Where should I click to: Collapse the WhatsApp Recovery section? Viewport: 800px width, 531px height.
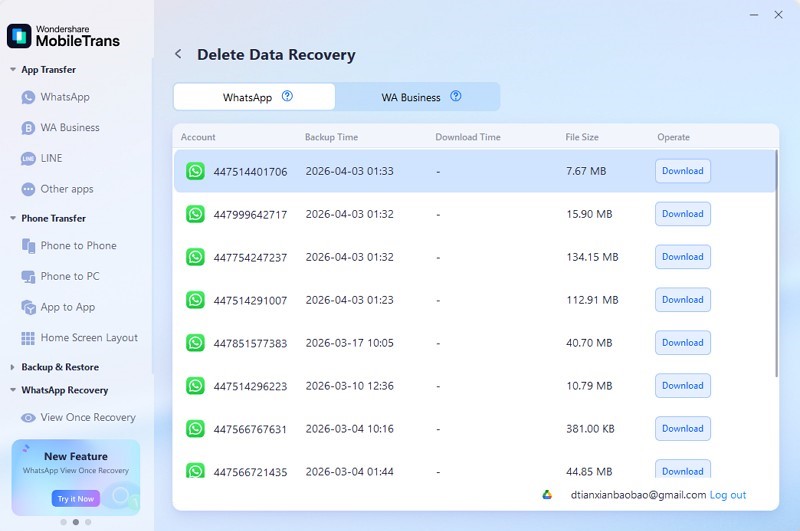[13, 391]
